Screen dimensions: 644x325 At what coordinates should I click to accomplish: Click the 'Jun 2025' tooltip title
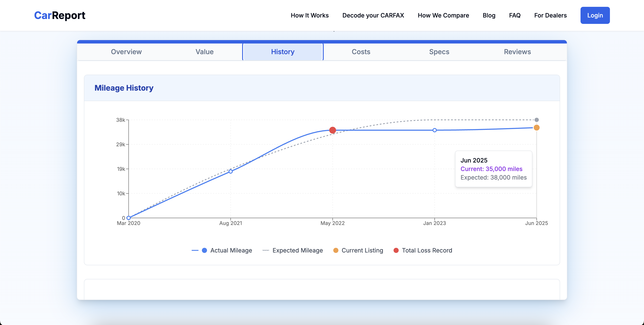(x=474, y=160)
